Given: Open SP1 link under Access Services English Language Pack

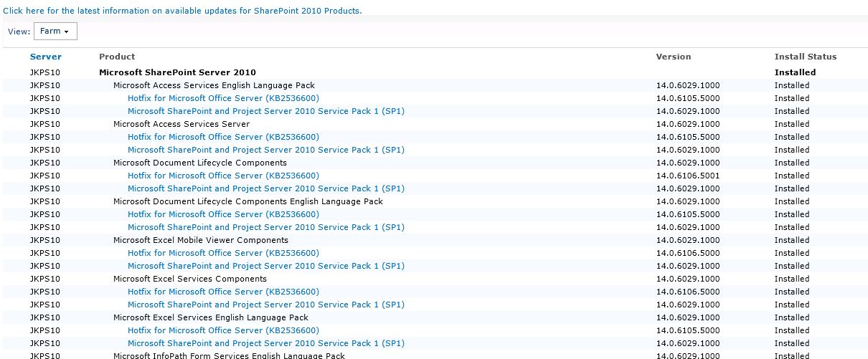Looking at the screenshot, I should click(266, 111).
